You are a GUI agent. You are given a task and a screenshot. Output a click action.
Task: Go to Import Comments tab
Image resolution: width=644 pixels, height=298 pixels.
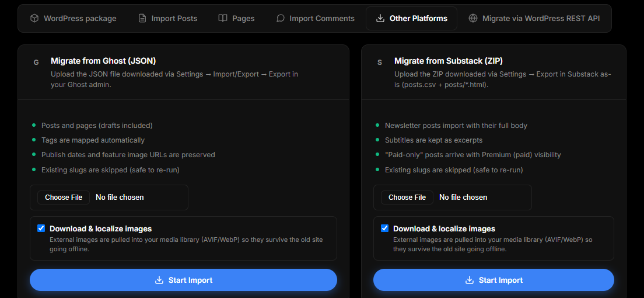316,19
